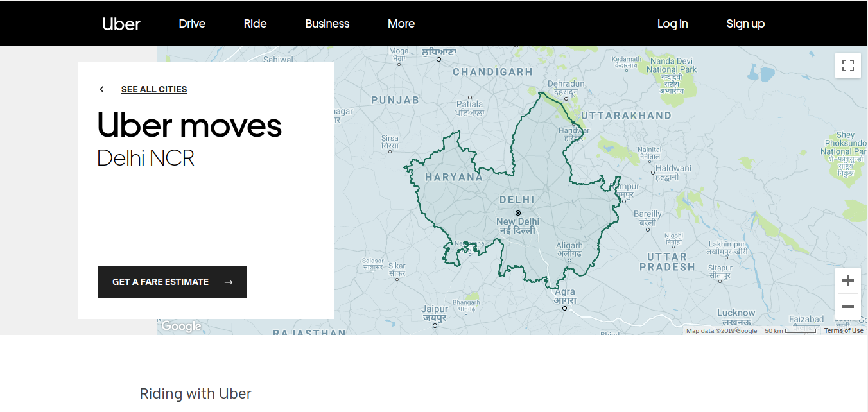The image size is (868, 412).
Task: Click the Nainital label on map
Action: click(649, 153)
